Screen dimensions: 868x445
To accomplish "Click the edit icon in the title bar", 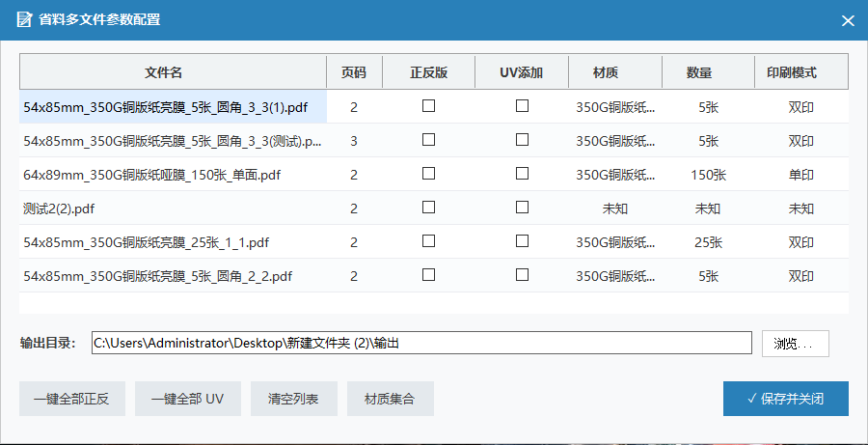I will click(24, 20).
